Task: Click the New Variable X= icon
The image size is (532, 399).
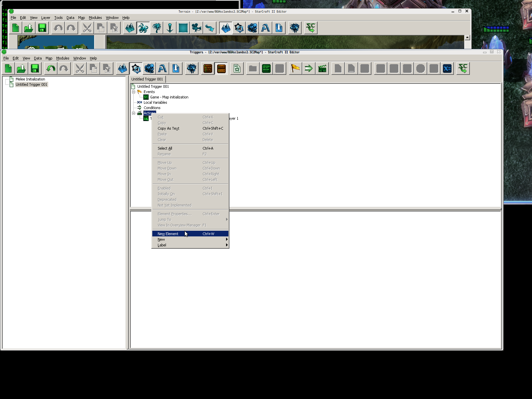Action: pyautogui.click(x=447, y=68)
